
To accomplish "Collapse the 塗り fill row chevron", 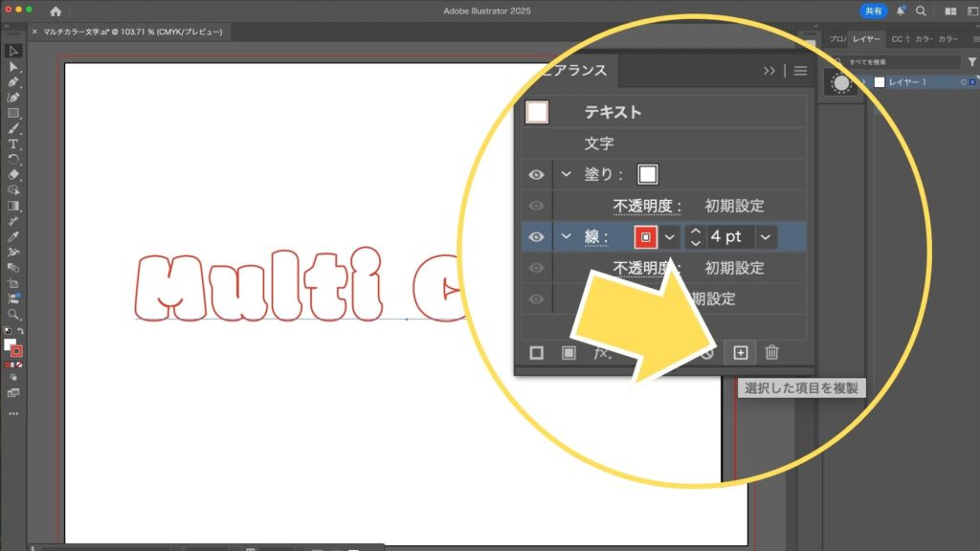I will [567, 174].
